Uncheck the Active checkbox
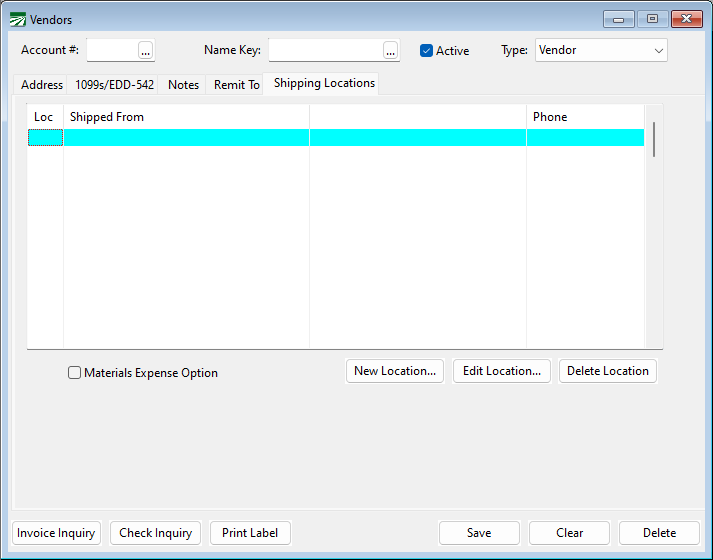 coord(427,51)
